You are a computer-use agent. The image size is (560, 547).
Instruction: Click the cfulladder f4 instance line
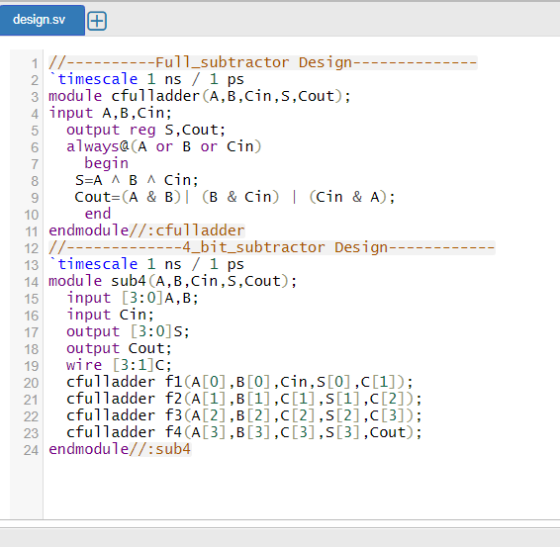point(244,432)
